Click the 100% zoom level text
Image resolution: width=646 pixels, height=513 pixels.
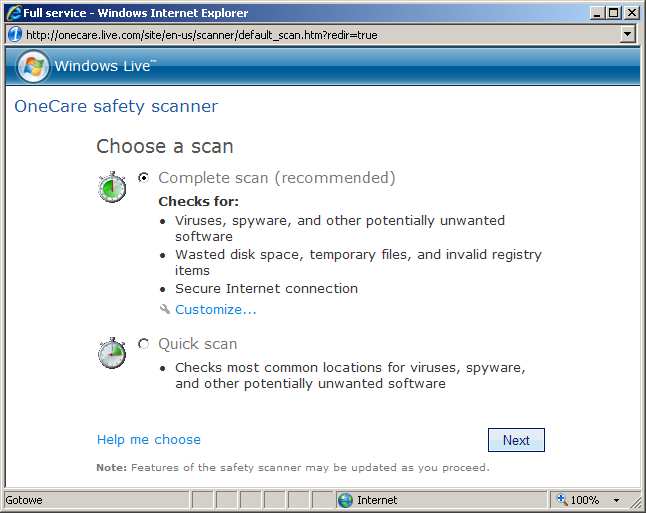[585, 500]
